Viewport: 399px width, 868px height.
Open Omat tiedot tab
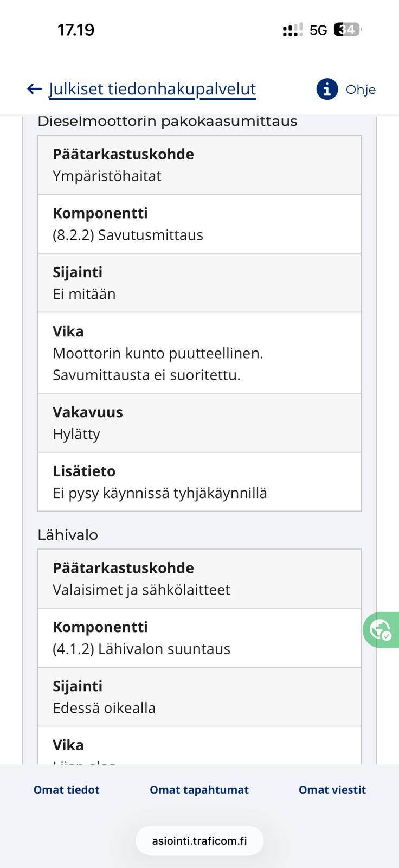pos(67,790)
